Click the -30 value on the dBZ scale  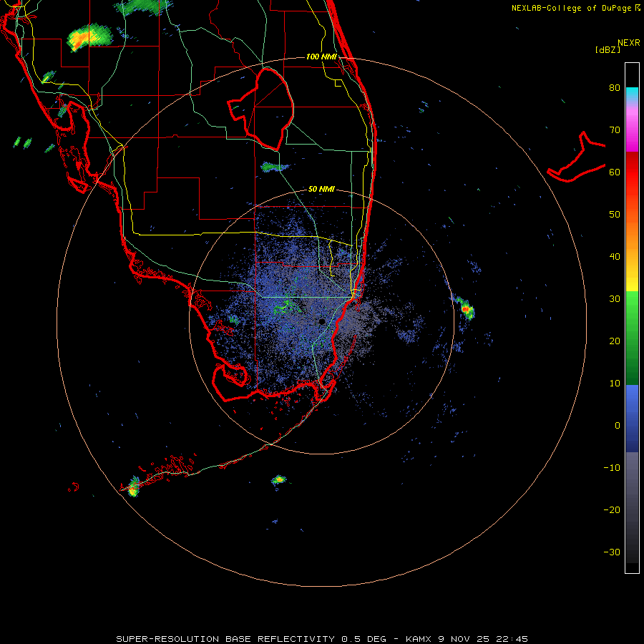[612, 552]
